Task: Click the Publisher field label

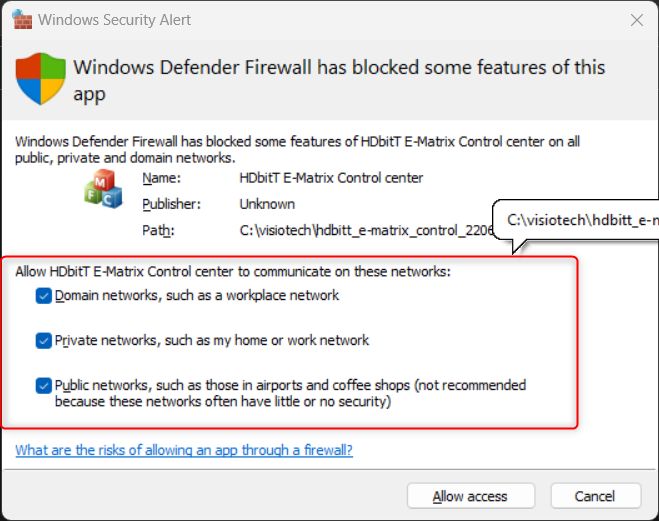Action: [171, 205]
